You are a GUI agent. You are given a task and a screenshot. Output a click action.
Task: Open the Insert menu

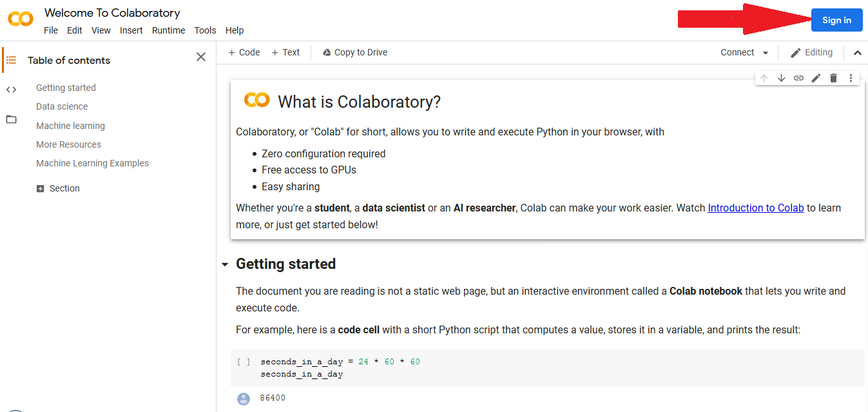[131, 30]
